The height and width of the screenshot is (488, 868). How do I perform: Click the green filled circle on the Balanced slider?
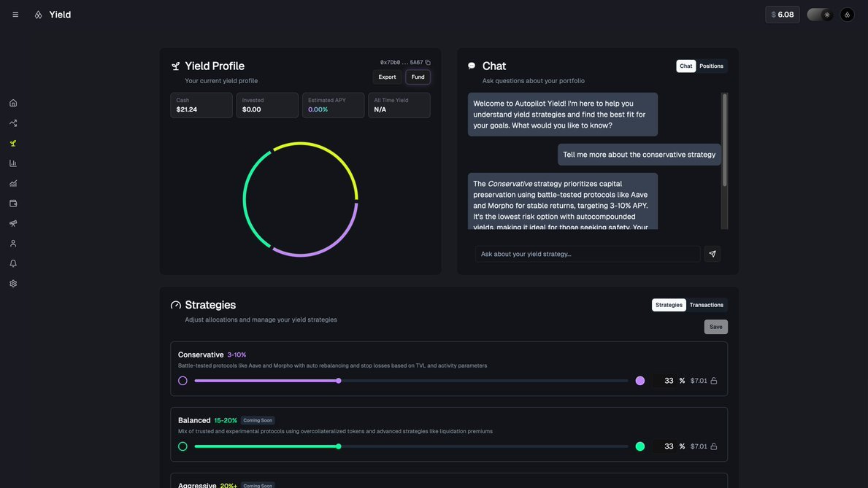[x=640, y=446]
